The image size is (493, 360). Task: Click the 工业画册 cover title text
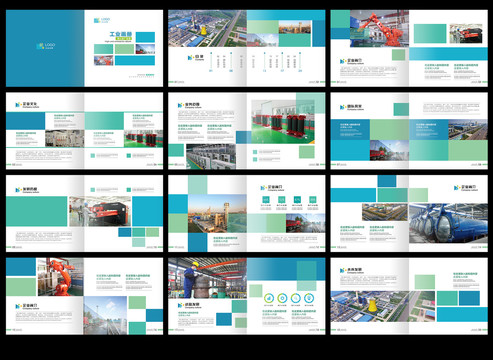121,34
